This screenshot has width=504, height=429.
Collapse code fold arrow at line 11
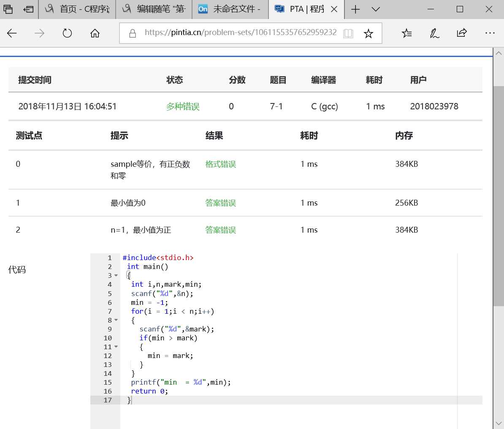(116, 347)
